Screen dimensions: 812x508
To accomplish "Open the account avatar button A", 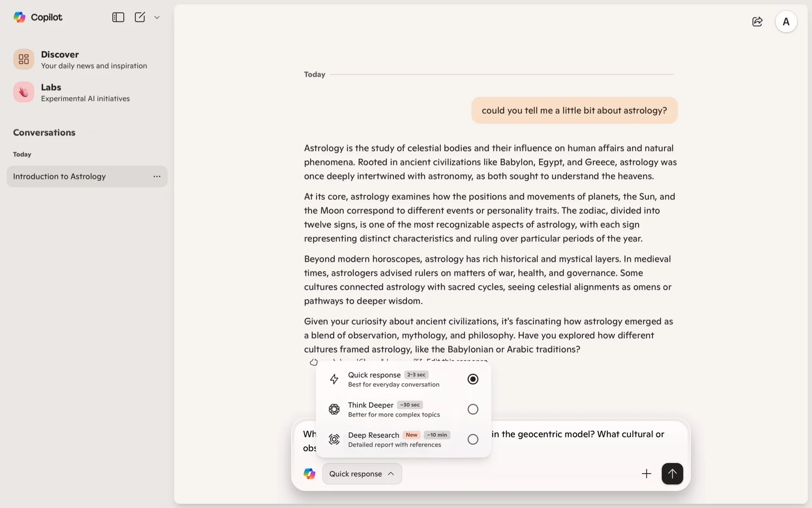I will click(786, 22).
